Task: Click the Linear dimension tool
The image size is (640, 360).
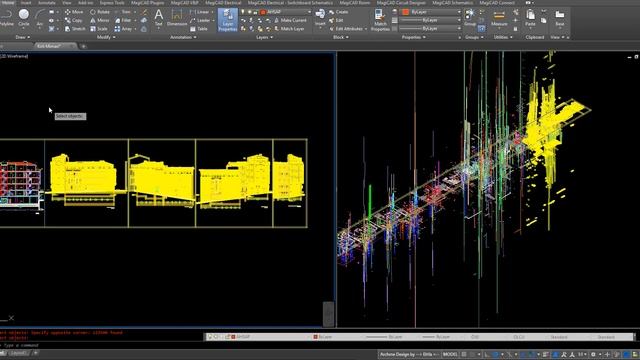Action: [200, 12]
